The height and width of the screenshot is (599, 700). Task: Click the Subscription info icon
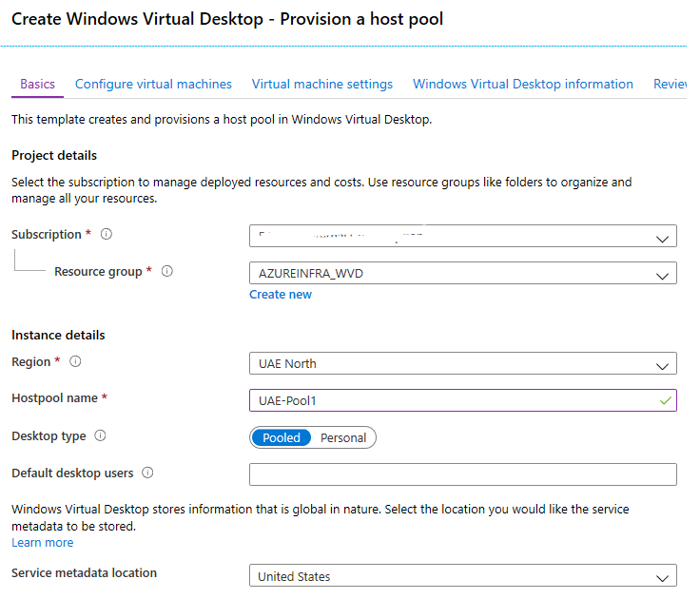[x=107, y=234]
